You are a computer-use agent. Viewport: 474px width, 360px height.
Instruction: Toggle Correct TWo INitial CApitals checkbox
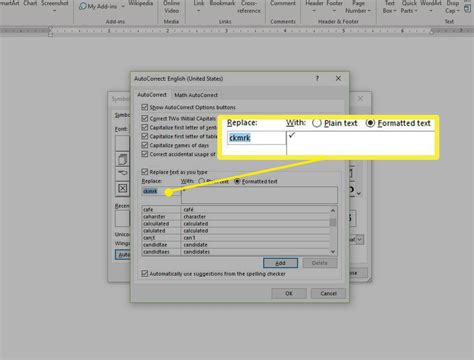tap(144, 118)
